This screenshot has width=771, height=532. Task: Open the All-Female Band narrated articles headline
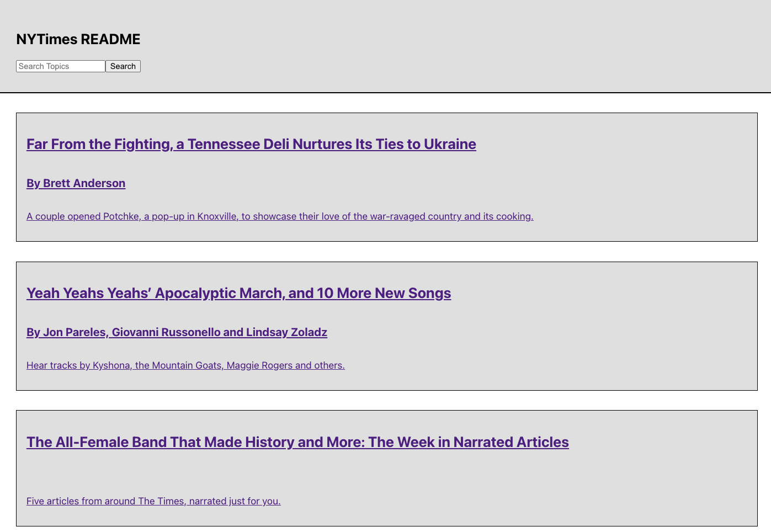pos(297,442)
